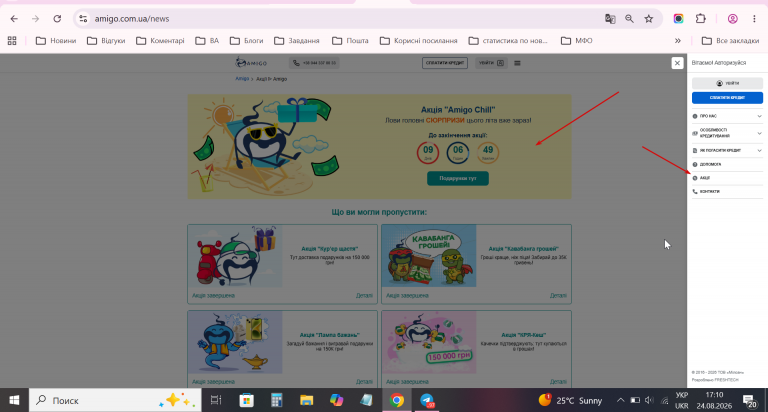Open the Extensions puzzle icon

[x=701, y=19]
